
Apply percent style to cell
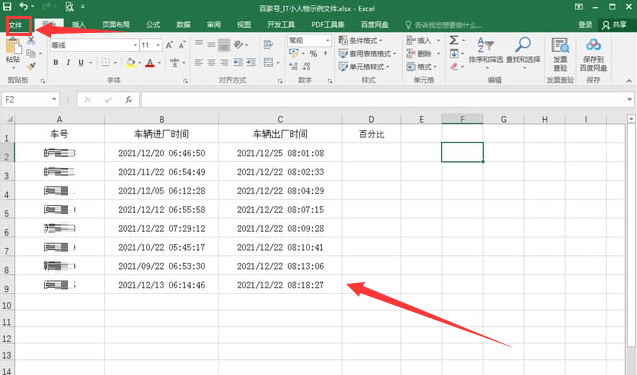(x=313, y=54)
